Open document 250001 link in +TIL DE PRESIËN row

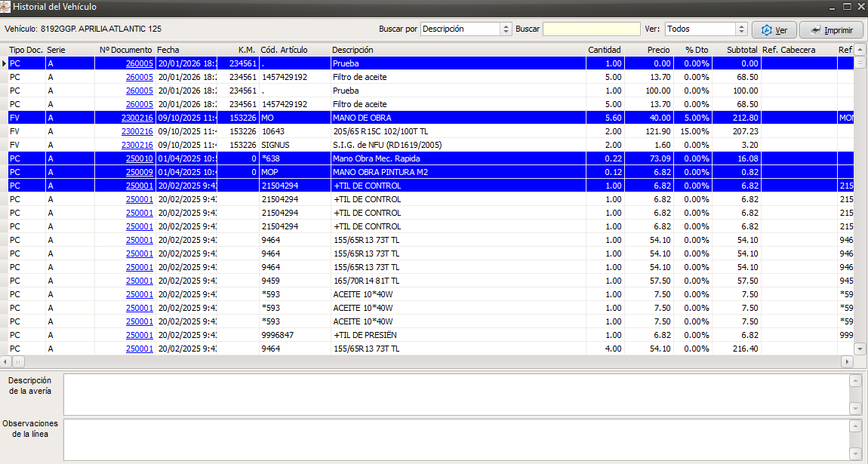tap(140, 335)
